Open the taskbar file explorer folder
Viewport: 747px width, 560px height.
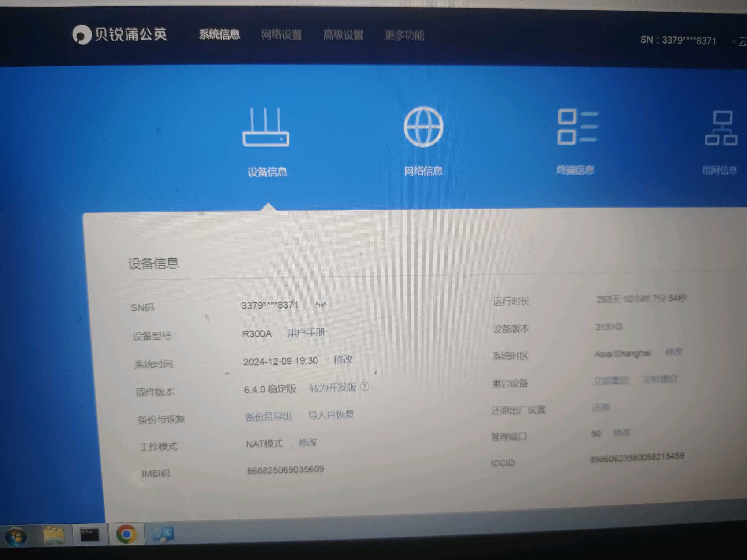coord(54,535)
